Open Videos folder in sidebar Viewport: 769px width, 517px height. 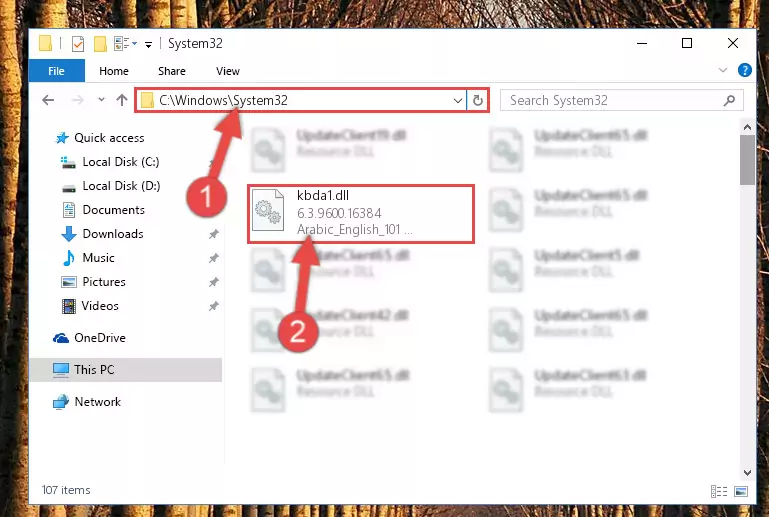(x=90, y=306)
